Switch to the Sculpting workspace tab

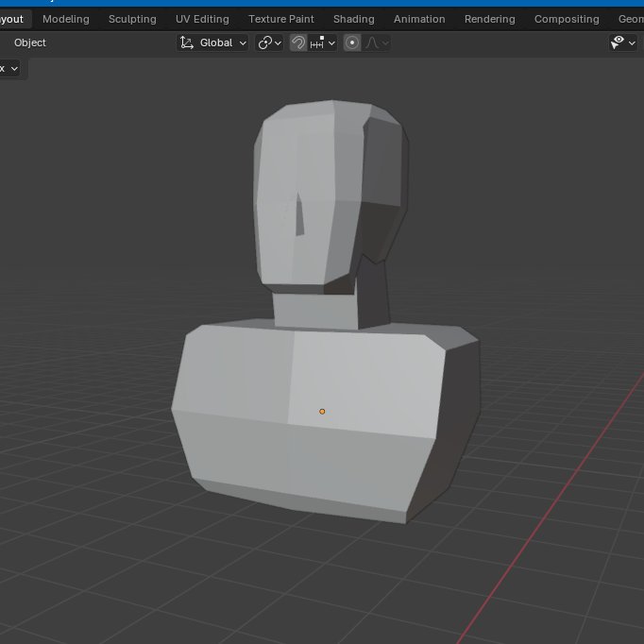[132, 19]
